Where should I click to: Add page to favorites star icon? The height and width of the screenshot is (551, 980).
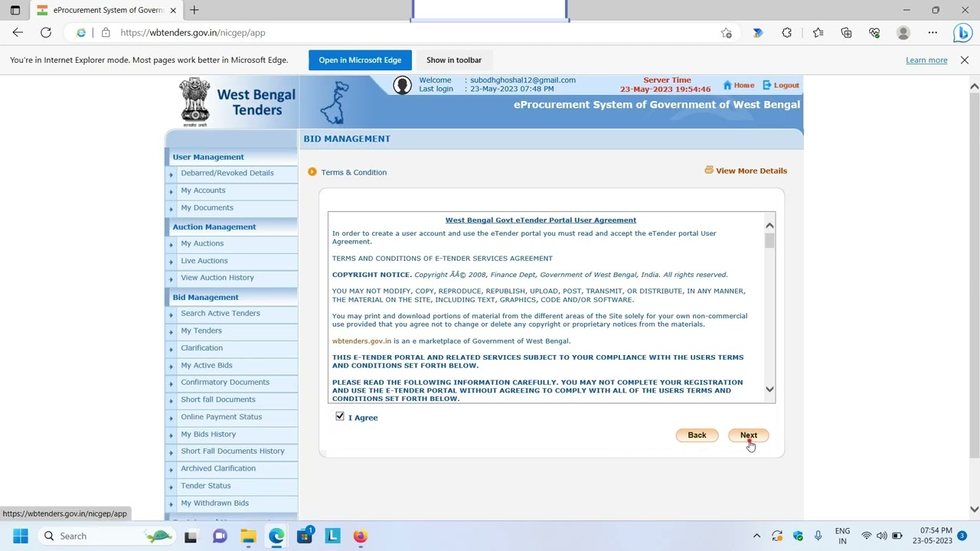726,33
